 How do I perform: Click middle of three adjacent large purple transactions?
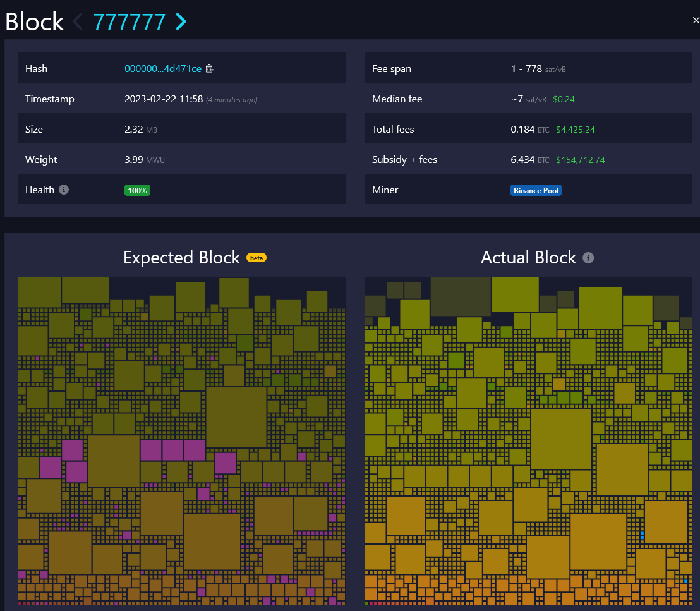click(172, 450)
